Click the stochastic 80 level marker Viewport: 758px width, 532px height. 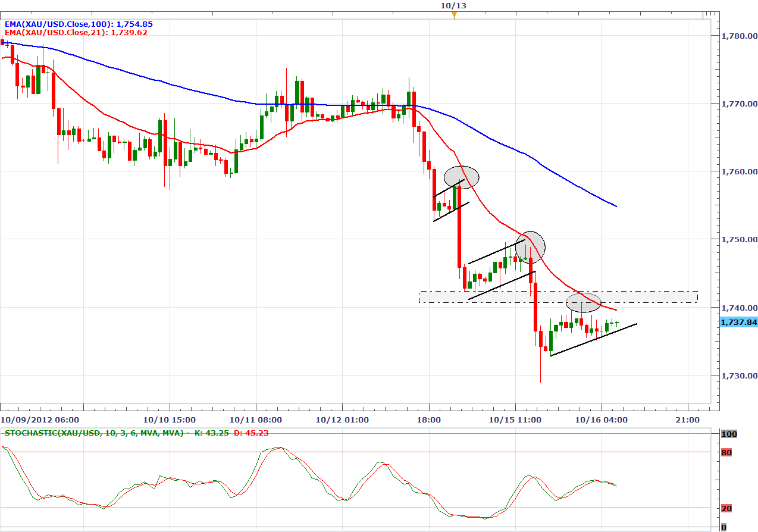point(726,453)
